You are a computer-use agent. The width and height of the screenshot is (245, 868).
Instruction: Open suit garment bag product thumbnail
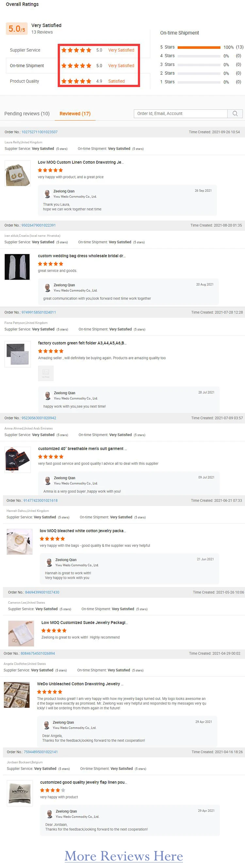click(x=18, y=460)
